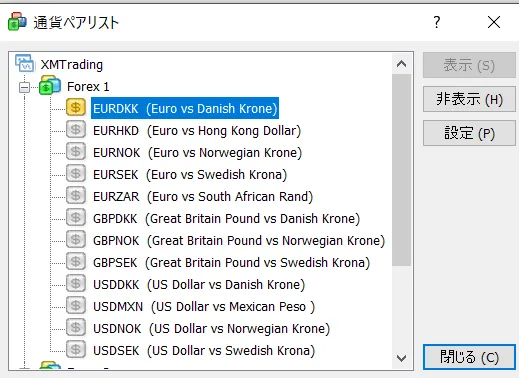Select GBPNOK (Great Britain Pound vs Norwegian Krone)
Image resolution: width=519 pixels, height=378 pixels.
pyautogui.click(x=239, y=241)
